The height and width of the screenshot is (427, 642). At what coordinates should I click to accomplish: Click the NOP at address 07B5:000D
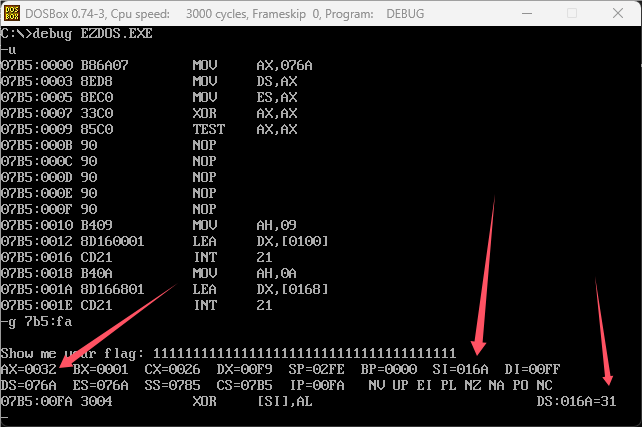pyautogui.click(x=204, y=177)
